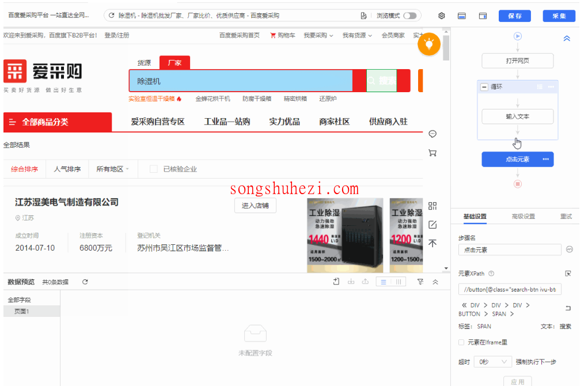Reload the page with the address bar refresh icon
Viewport: 588px width, 386px height.
[111, 16]
